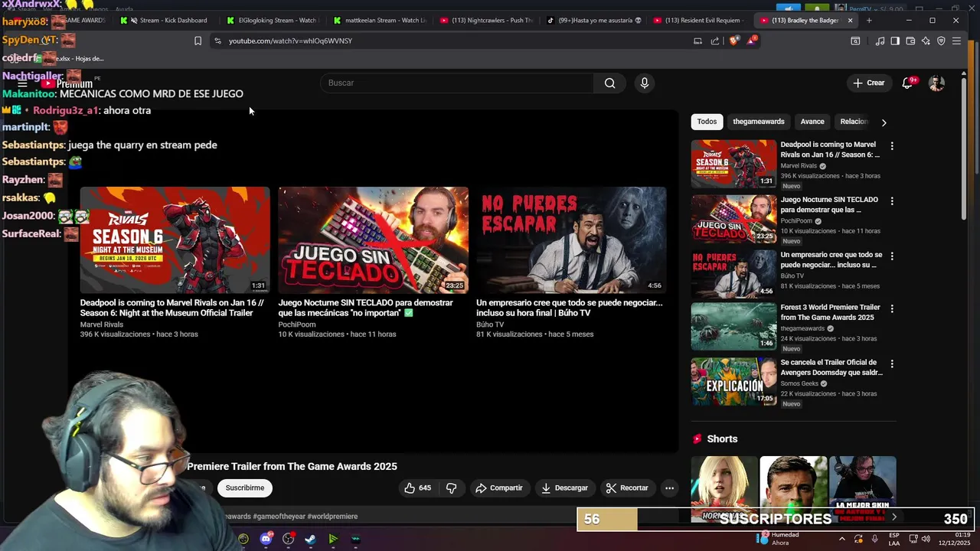Open the playlist music note icon
Image resolution: width=980 pixels, height=551 pixels.
(x=880, y=41)
